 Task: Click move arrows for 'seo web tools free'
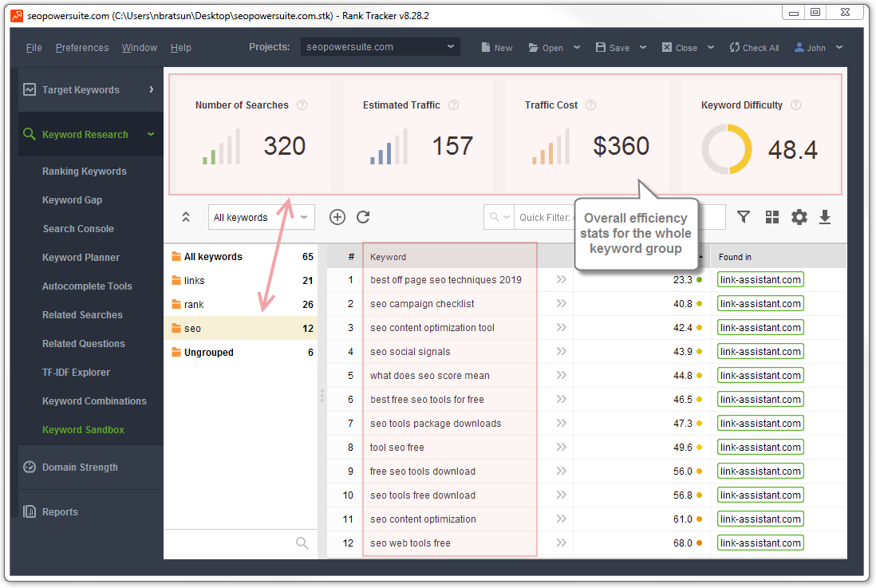click(562, 543)
